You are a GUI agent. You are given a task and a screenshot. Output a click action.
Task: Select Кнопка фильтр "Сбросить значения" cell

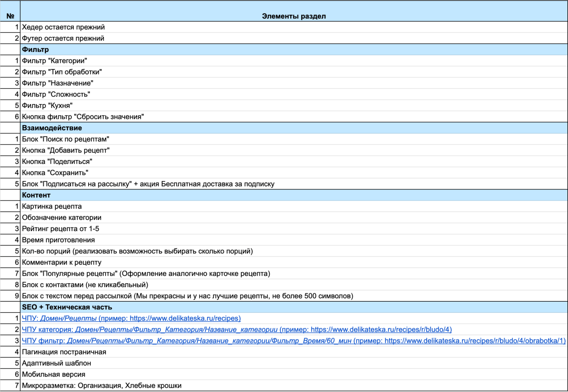pyautogui.click(x=83, y=117)
